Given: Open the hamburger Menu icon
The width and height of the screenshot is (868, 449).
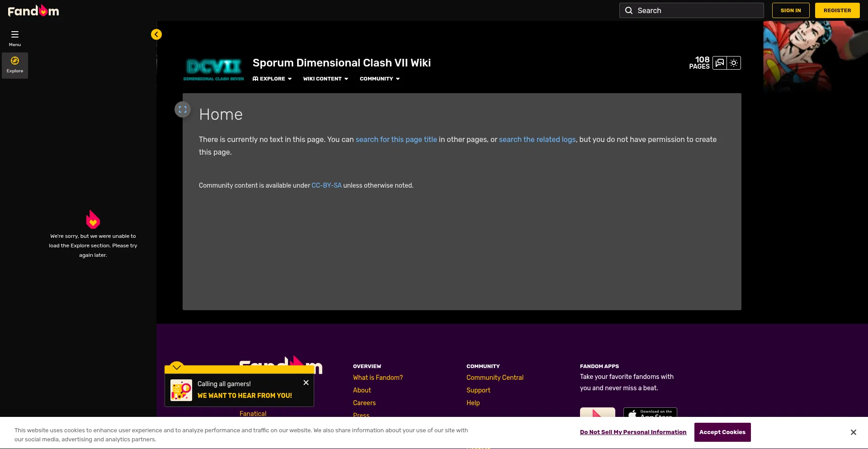Looking at the screenshot, I should coord(15,35).
